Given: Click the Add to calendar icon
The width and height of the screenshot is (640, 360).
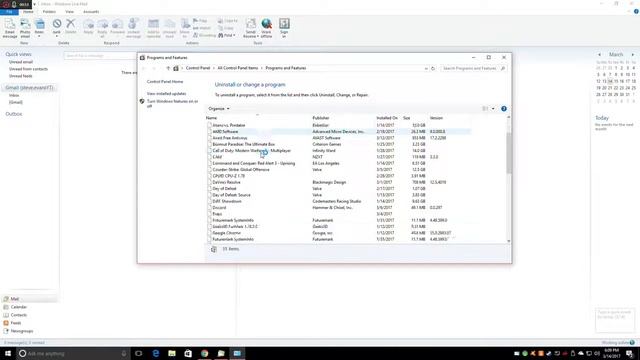Looking at the screenshot, I should tap(153, 24).
